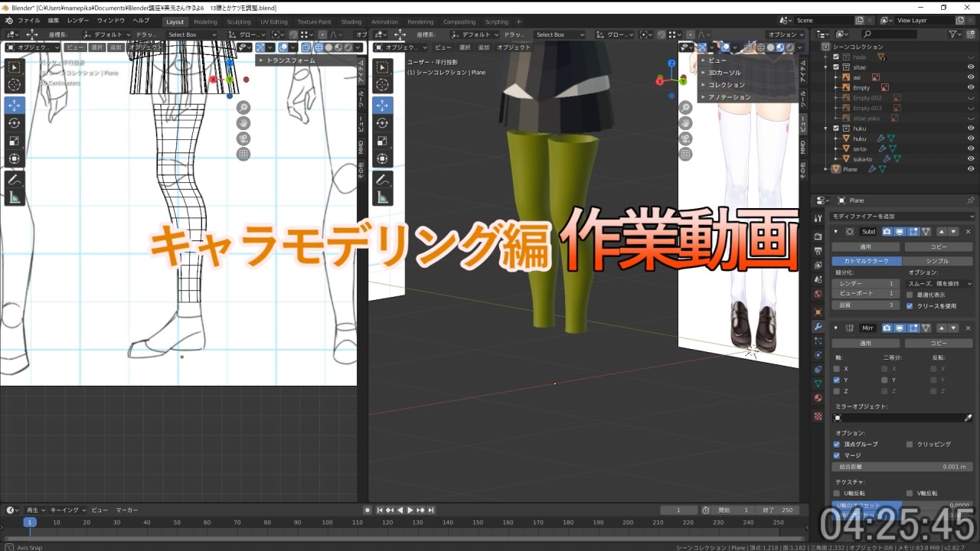This screenshot has width=980, height=551.
Task: Disable the クリースを使用 checkbox
Action: pyautogui.click(x=909, y=305)
